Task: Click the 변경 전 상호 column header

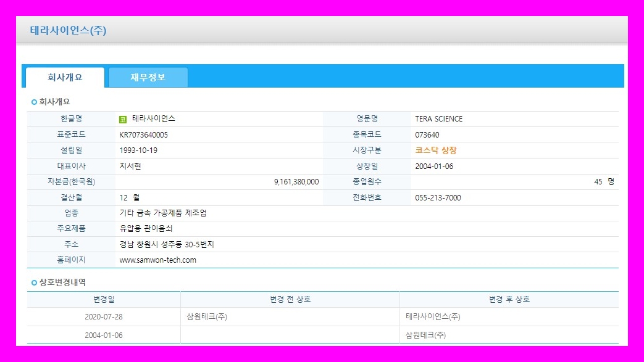Action: [290, 299]
